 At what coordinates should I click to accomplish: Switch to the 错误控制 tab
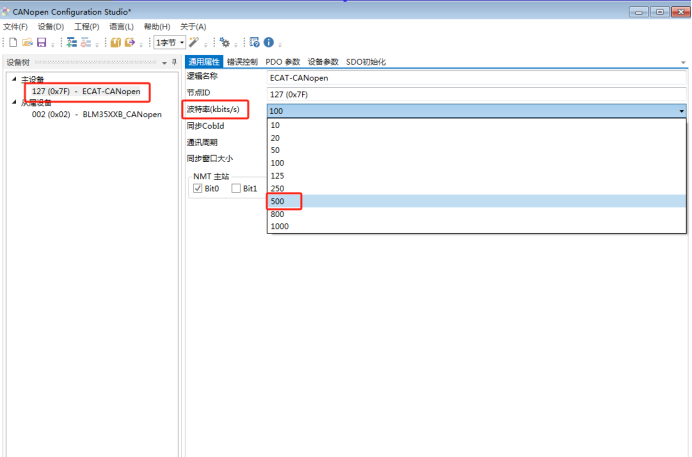coord(242,62)
